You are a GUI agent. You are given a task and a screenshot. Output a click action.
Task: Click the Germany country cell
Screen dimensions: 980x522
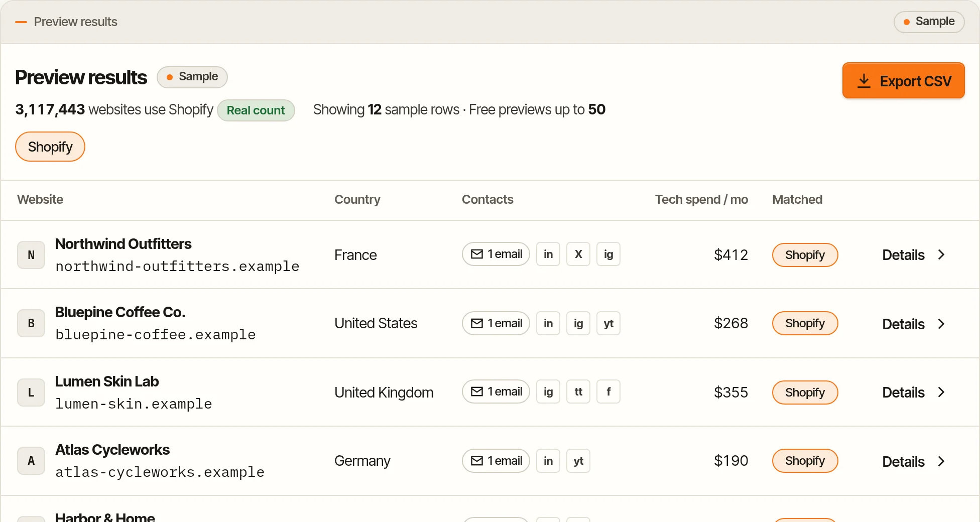point(362,461)
